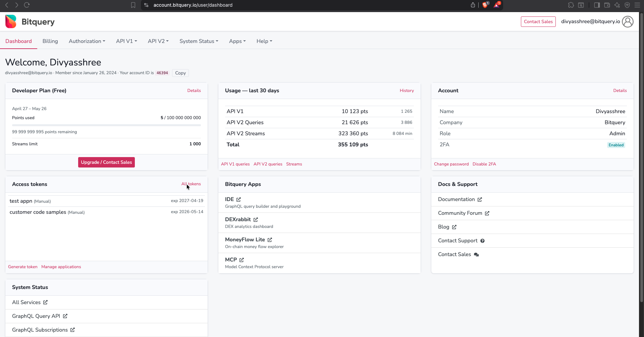Viewport: 644px width, 337px height.
Task: Click the Contact Support help icon
Action: tap(483, 241)
